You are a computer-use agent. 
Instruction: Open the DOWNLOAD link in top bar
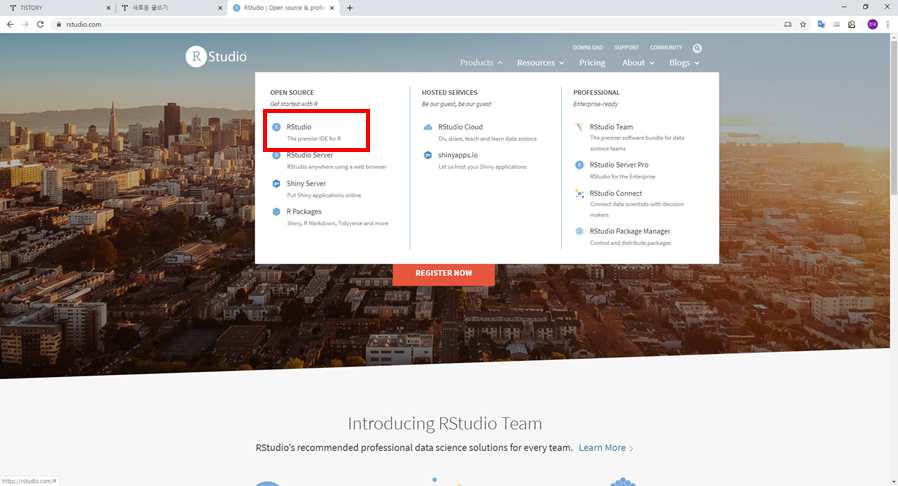pos(588,48)
